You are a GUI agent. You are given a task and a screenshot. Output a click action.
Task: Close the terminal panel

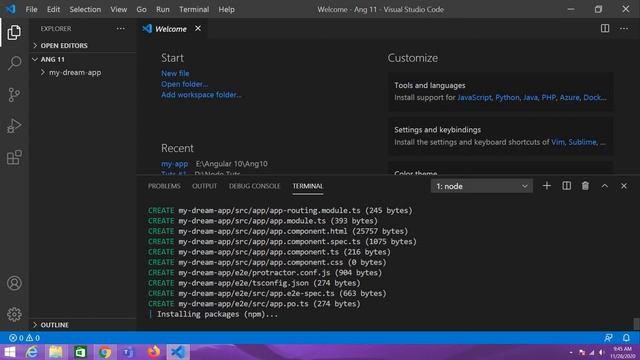(x=624, y=186)
